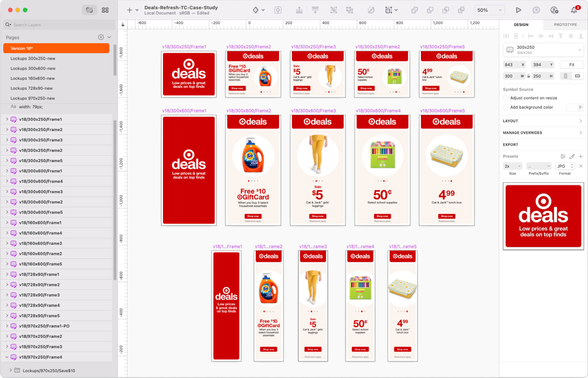Screen dimensions: 588x378
Task: Open the export Size 2x dropdown
Action: click(512, 166)
